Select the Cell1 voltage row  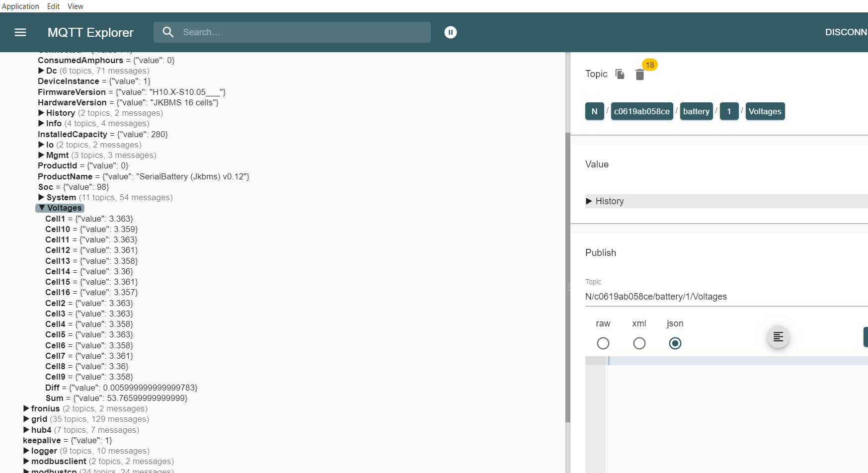[89, 219]
